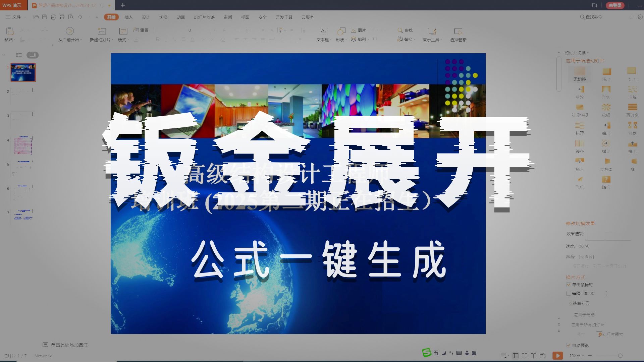Click the Print Preview icon
The image size is (644, 362).
[x=71, y=17]
